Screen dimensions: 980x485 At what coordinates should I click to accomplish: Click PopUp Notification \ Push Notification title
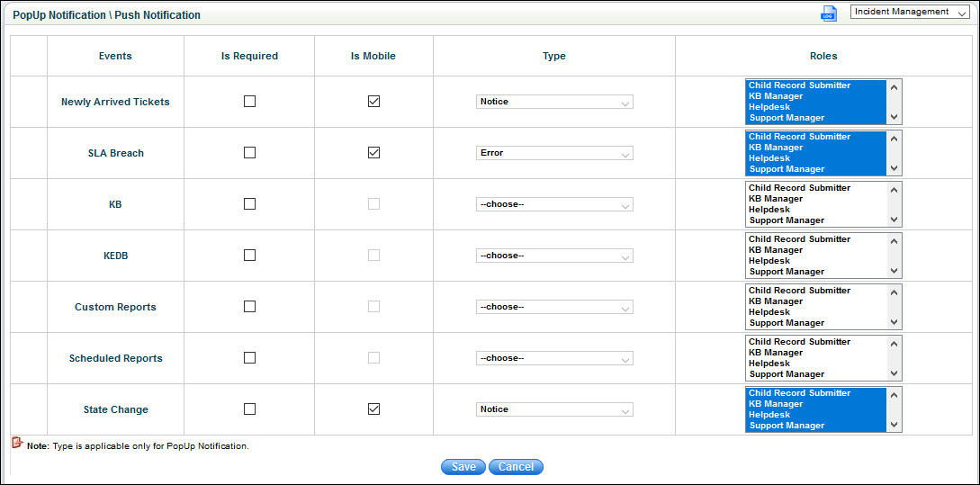point(106,14)
